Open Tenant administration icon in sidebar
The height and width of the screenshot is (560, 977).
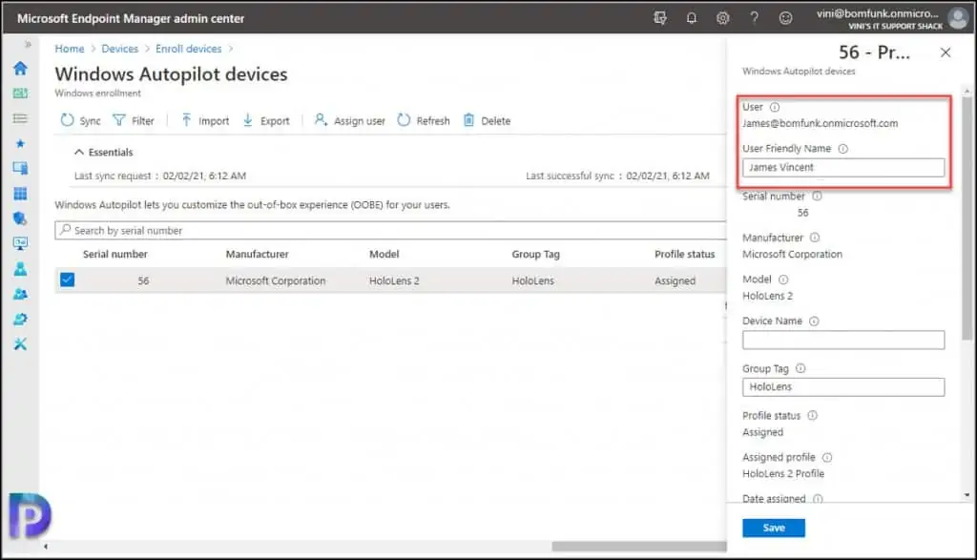point(20,319)
